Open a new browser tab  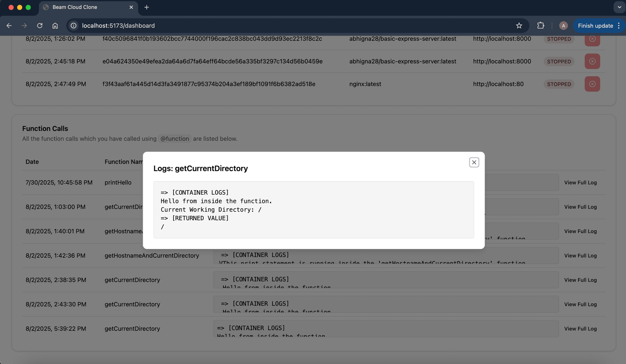pos(147,7)
